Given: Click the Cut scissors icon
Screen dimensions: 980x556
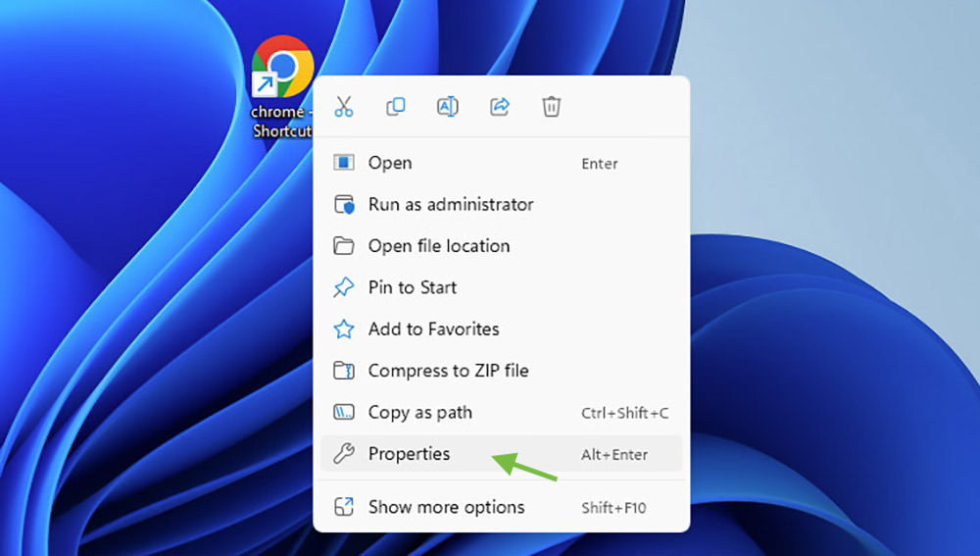Looking at the screenshot, I should (344, 106).
